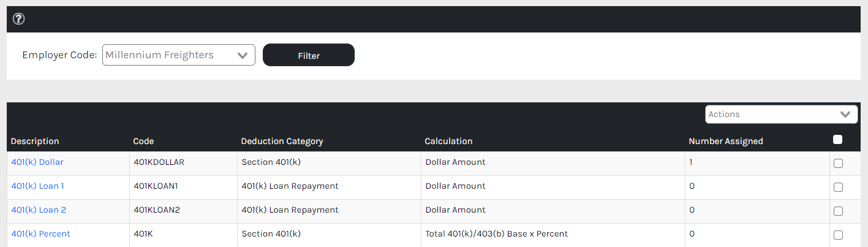This screenshot has width=868, height=247.
Task: Sort by the Code column header
Action: click(x=143, y=142)
